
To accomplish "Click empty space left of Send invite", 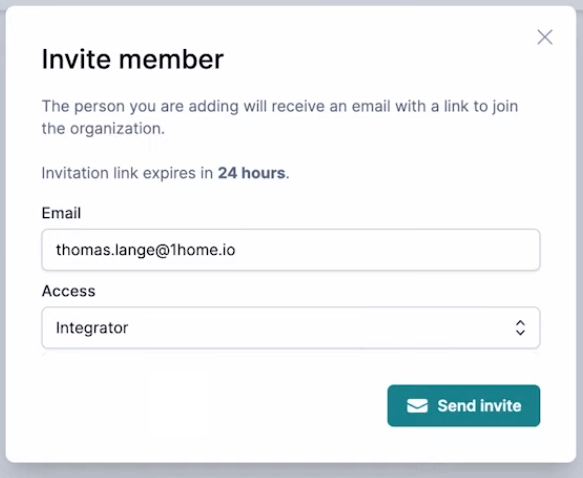I will [x=214, y=406].
